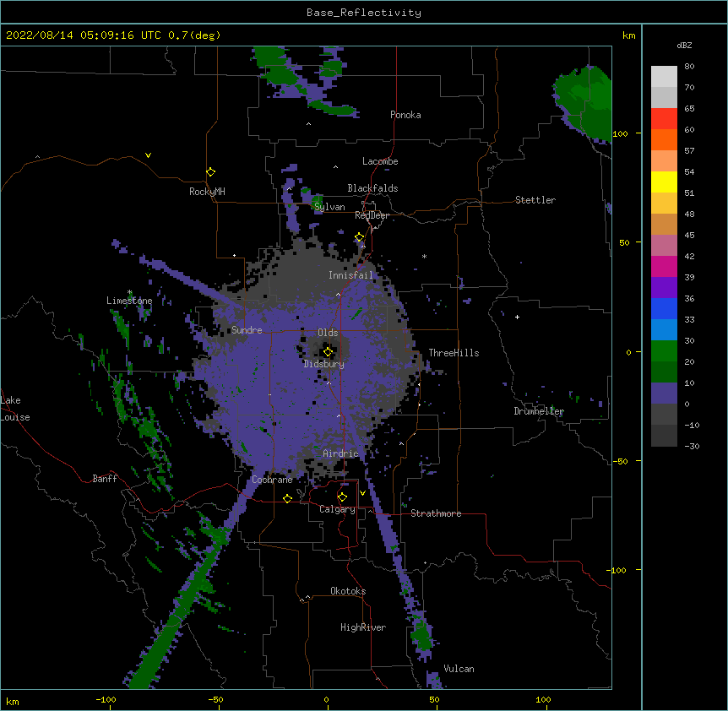Click the Ponoka city label
The width and height of the screenshot is (728, 711).
(x=405, y=115)
